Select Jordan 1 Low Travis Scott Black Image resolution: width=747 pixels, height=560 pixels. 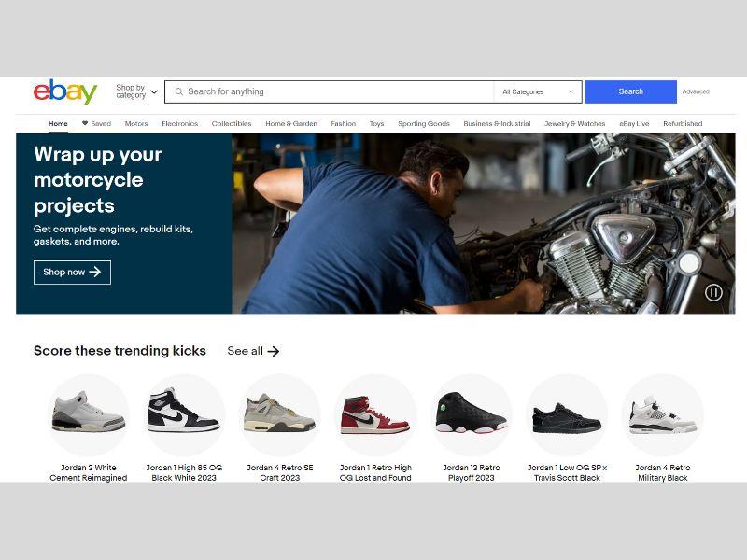[x=566, y=414]
